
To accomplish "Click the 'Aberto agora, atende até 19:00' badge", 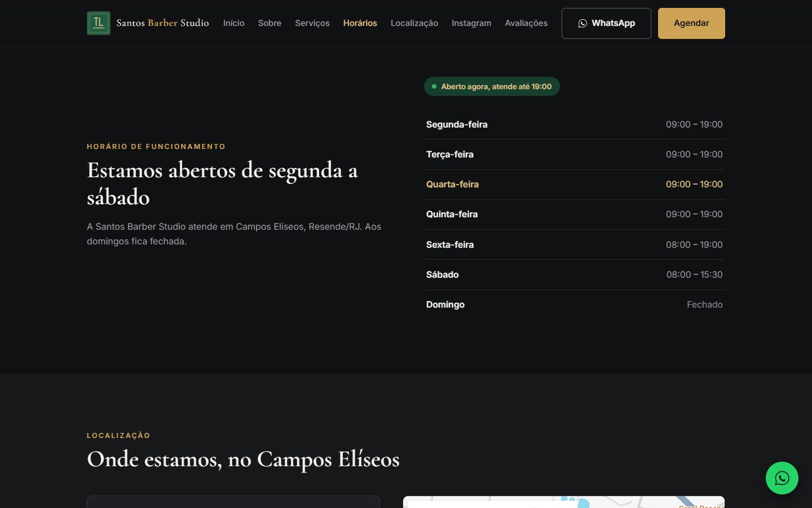I will [492, 86].
